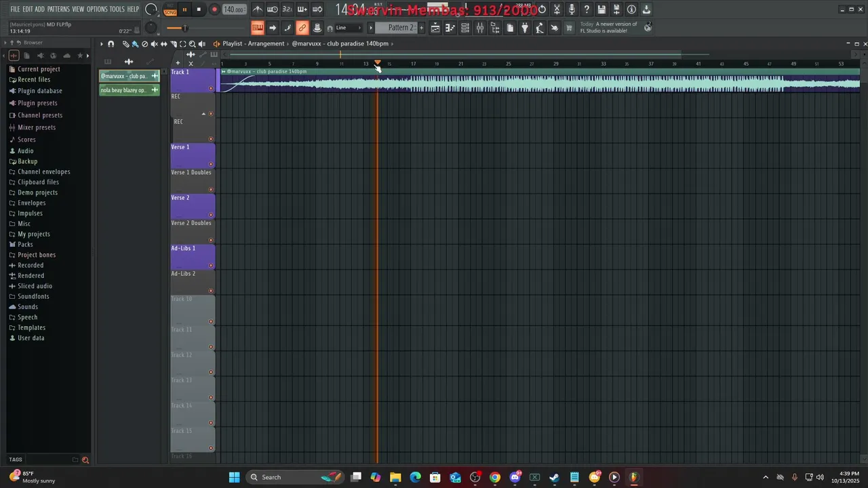Toggle Song/Pattern mode button
Image resolution: width=868 pixels, height=488 pixels.
coord(170,9)
